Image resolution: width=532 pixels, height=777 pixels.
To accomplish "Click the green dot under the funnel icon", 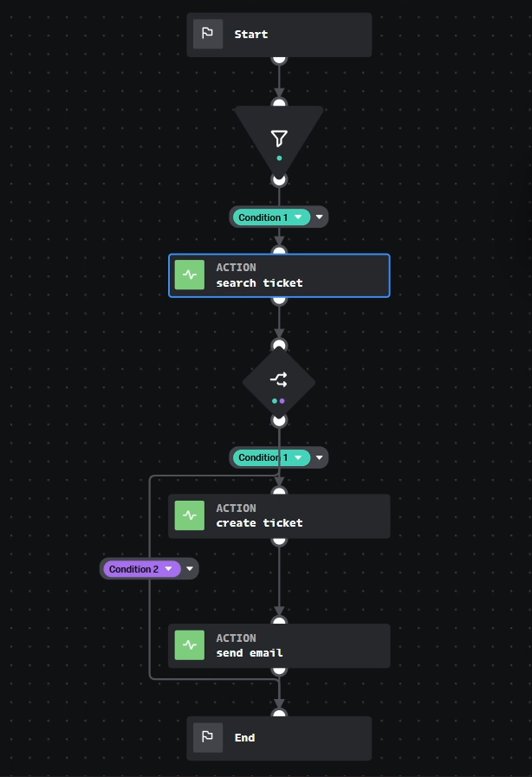I will pyautogui.click(x=279, y=158).
